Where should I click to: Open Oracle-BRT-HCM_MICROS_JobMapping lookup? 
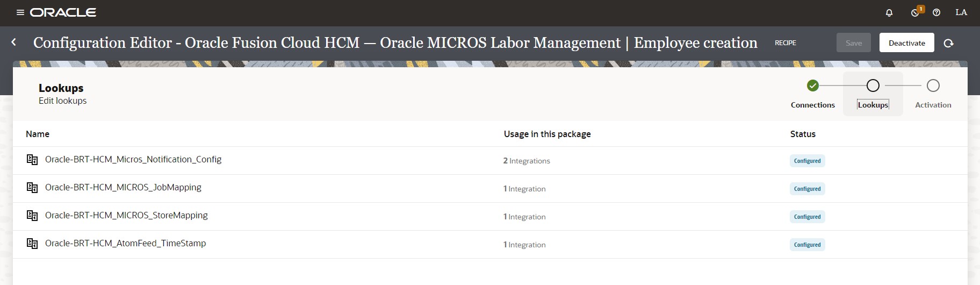point(123,188)
